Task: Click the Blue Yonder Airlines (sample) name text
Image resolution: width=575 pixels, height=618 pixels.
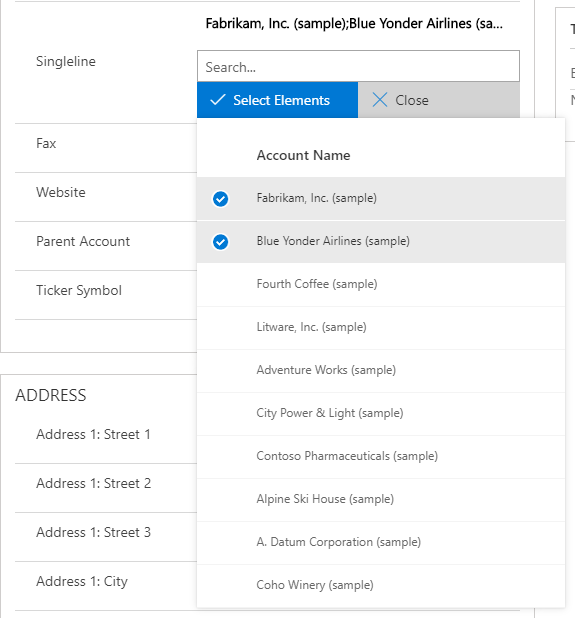Action: 333,241
